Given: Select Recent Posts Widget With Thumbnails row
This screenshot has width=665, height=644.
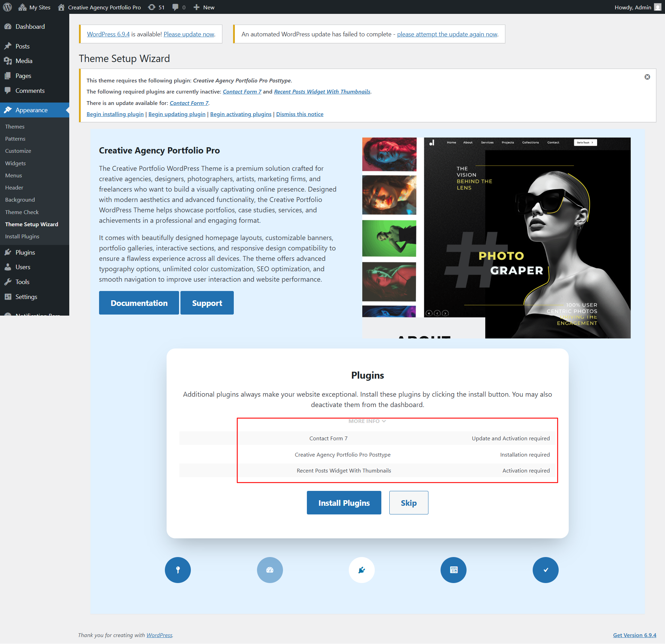Looking at the screenshot, I should click(x=367, y=471).
